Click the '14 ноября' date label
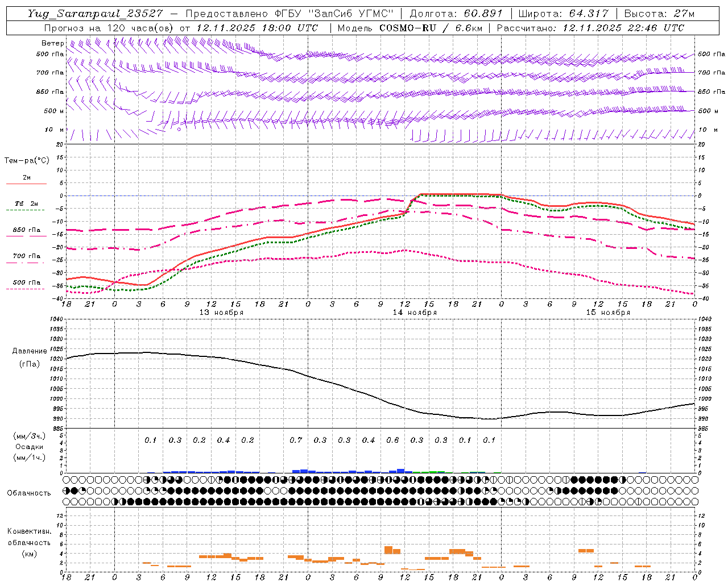728x582 pixels. (x=415, y=313)
